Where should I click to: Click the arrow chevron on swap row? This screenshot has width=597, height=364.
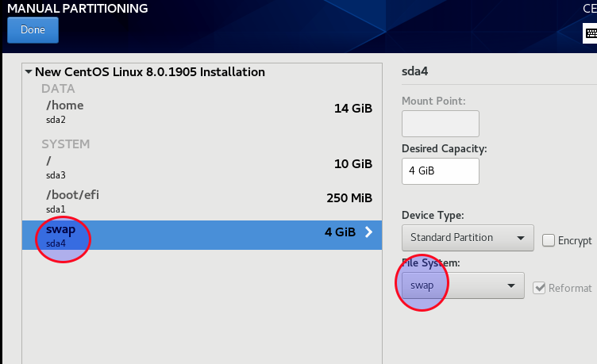click(368, 232)
